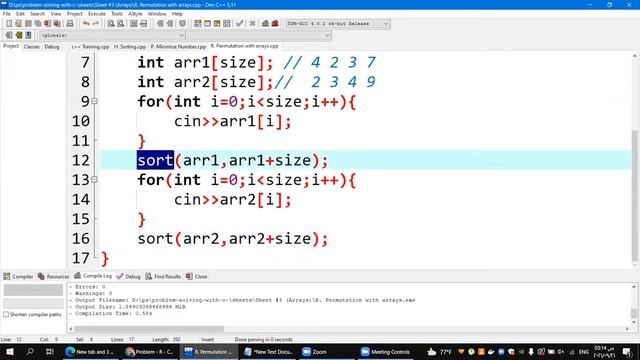The height and width of the screenshot is (360, 640).
Task: Open Edge 'New tab and 3' taskbar item
Action: (90, 351)
